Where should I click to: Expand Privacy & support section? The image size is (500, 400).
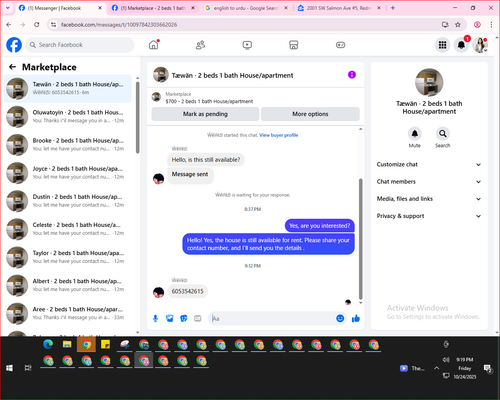tap(429, 216)
